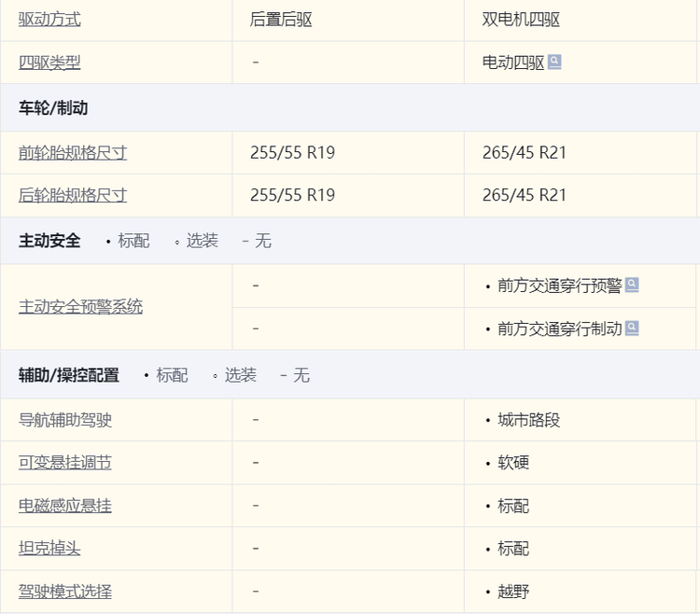Open the 前轮胎规格尺寸 definition link
This screenshot has height=614, width=700.
pyautogui.click(x=73, y=153)
